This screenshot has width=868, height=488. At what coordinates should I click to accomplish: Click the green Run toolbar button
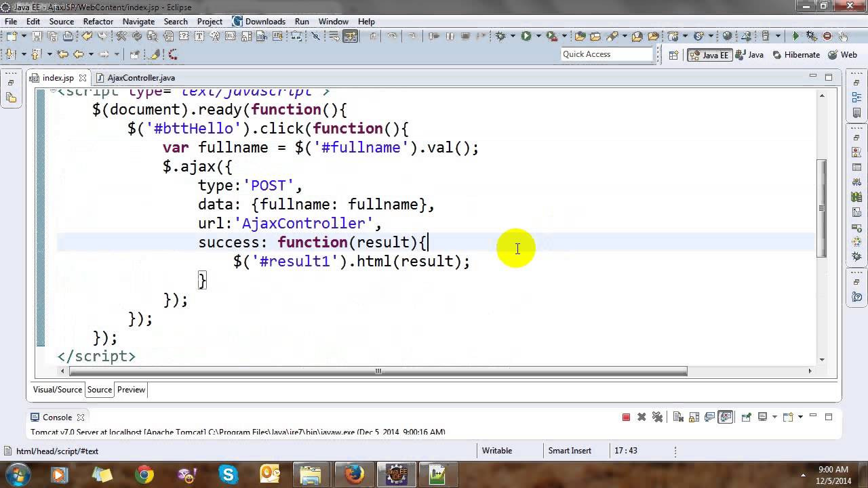coord(526,36)
